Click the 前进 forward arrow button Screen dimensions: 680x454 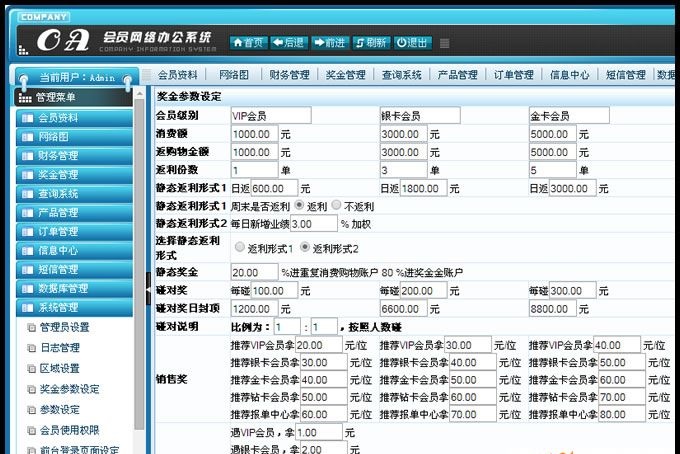pyautogui.click(x=330, y=42)
